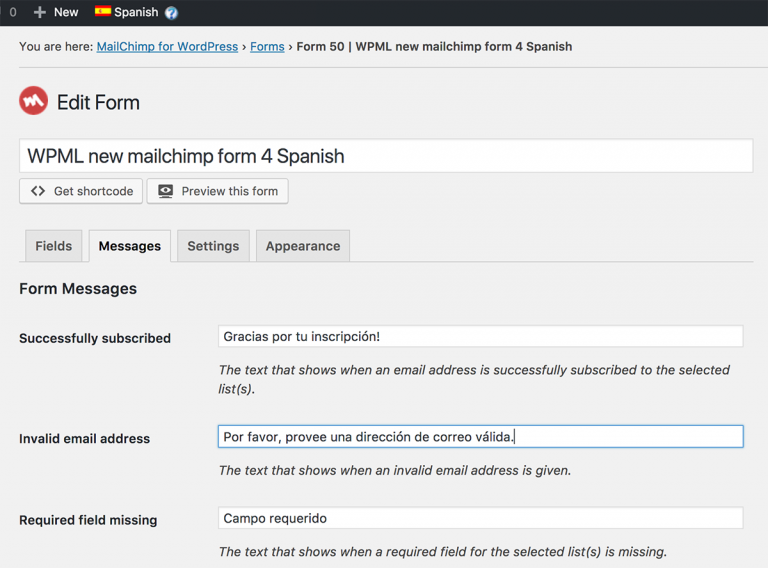
Task: Click the eye monitor icon on Preview button
Action: click(166, 191)
